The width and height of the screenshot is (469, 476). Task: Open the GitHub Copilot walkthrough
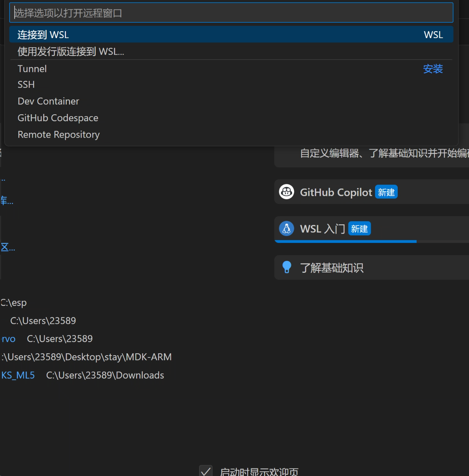(372, 192)
